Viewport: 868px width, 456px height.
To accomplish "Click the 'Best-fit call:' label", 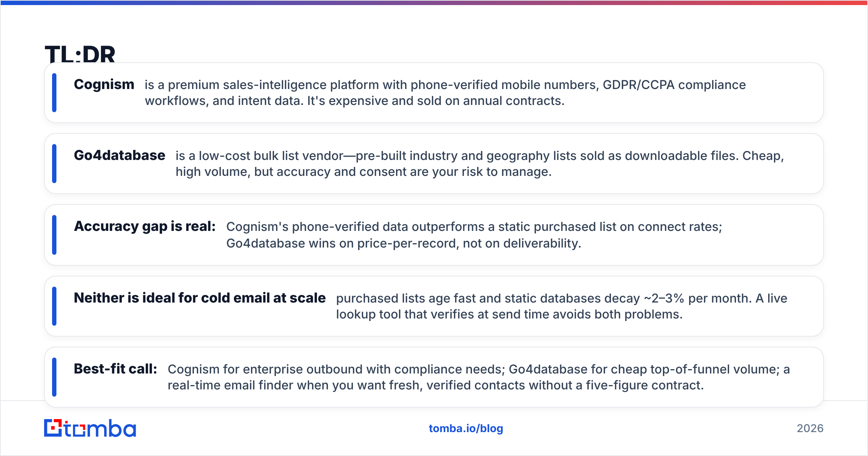I will [x=115, y=369].
